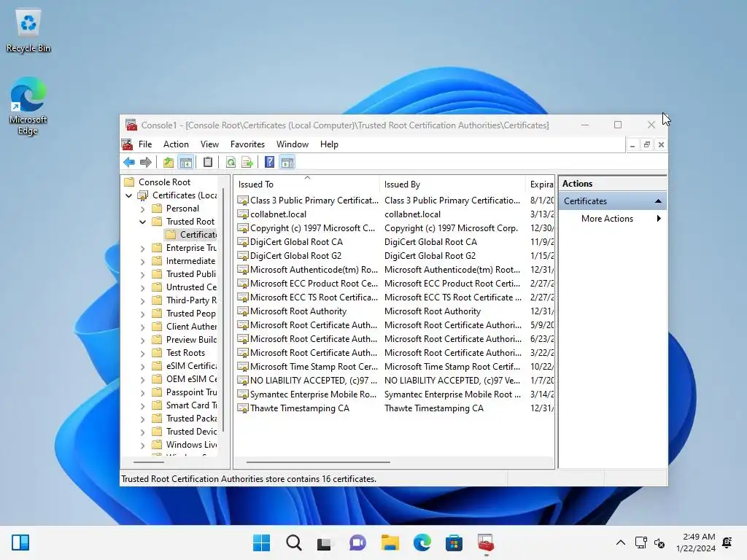This screenshot has width=747, height=560.
Task: Toggle Show/Hide Console Tree toolbar button
Action: click(186, 163)
